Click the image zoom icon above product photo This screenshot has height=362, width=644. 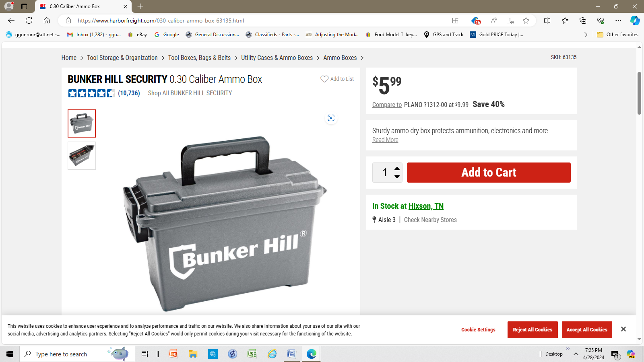pyautogui.click(x=331, y=118)
